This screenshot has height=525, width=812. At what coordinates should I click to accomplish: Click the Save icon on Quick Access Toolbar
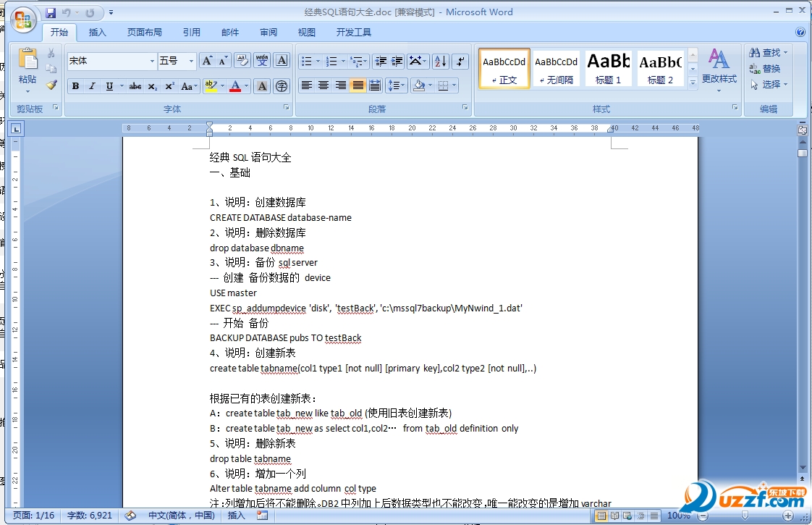(49, 11)
